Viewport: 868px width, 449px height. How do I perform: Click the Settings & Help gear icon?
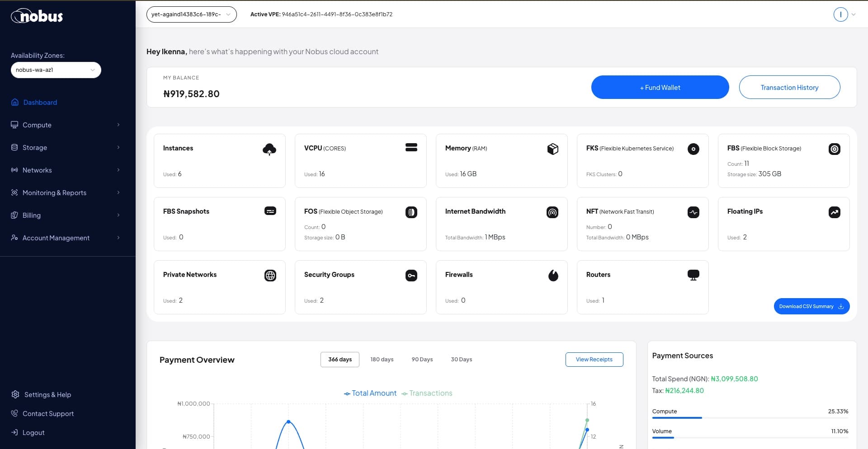(15, 394)
